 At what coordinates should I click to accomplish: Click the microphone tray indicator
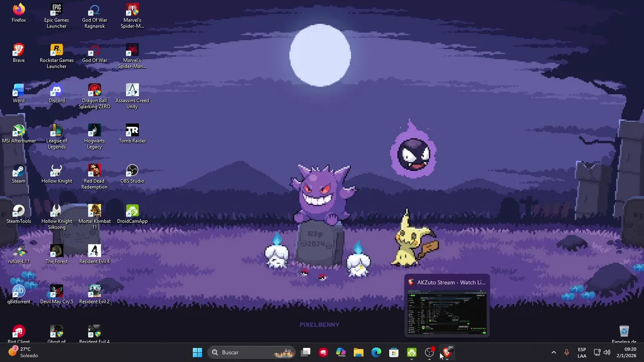point(567,352)
